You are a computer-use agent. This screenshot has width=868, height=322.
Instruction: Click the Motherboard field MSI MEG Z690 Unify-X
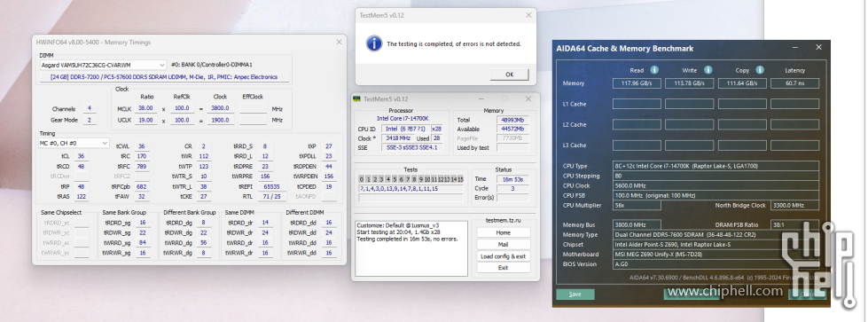point(716,255)
